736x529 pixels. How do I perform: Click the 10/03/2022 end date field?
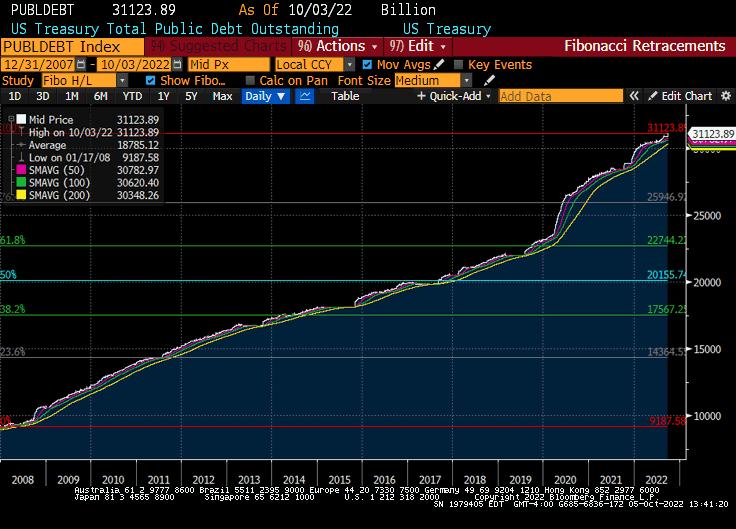point(135,64)
